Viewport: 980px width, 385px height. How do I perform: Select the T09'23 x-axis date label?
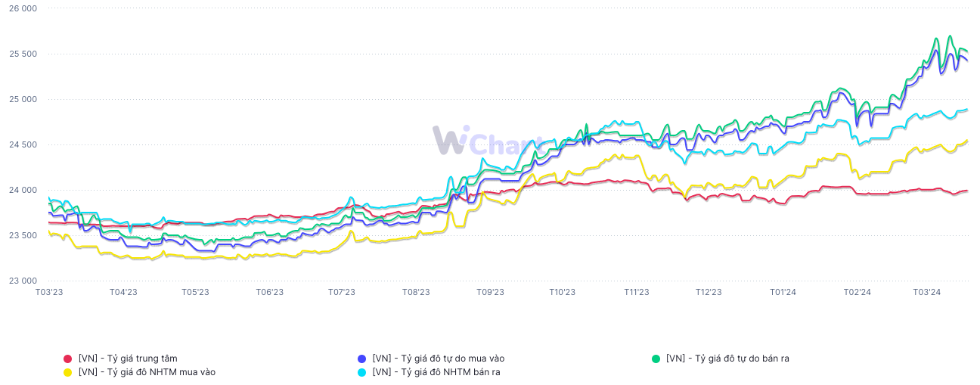(490, 292)
